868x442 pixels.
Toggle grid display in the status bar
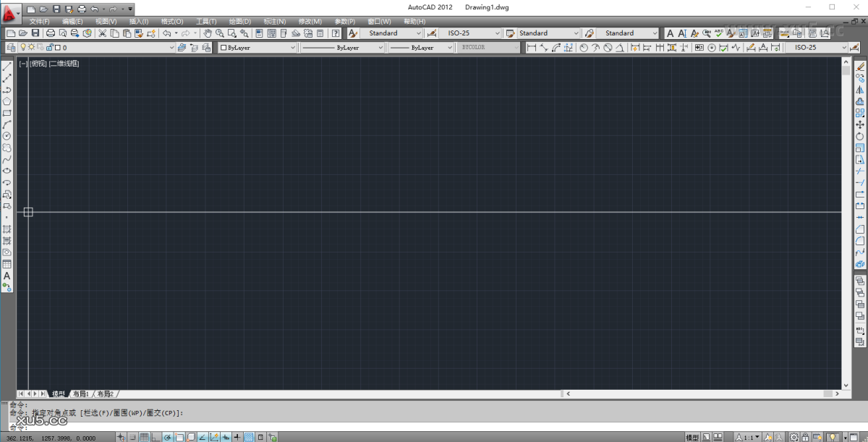pyautogui.click(x=143, y=436)
